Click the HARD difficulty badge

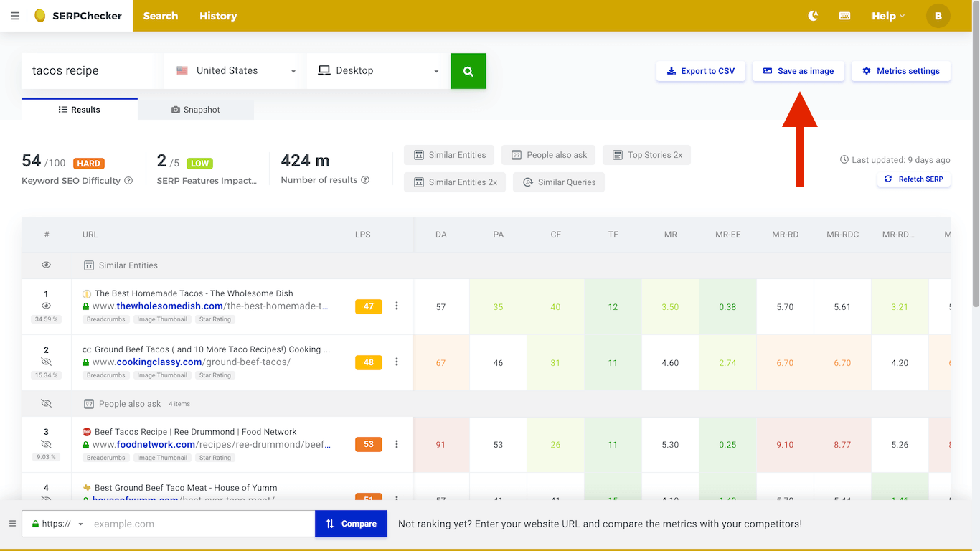point(89,164)
